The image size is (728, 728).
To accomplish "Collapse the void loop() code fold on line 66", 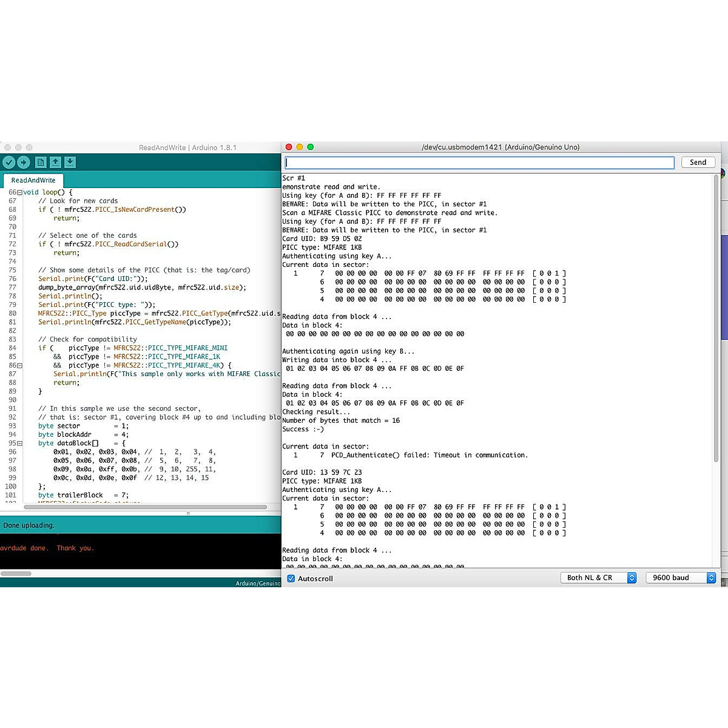I will 20,192.
